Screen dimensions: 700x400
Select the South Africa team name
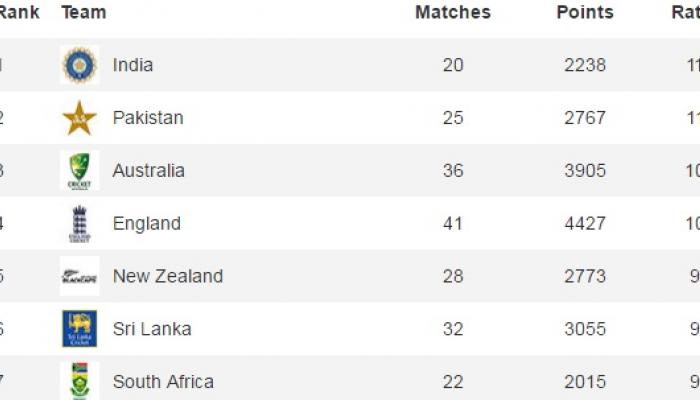click(163, 382)
